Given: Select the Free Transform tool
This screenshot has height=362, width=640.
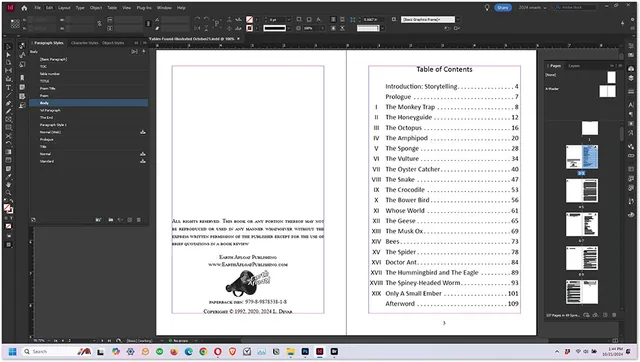Looking at the screenshot, I should pyautogui.click(x=8, y=144).
